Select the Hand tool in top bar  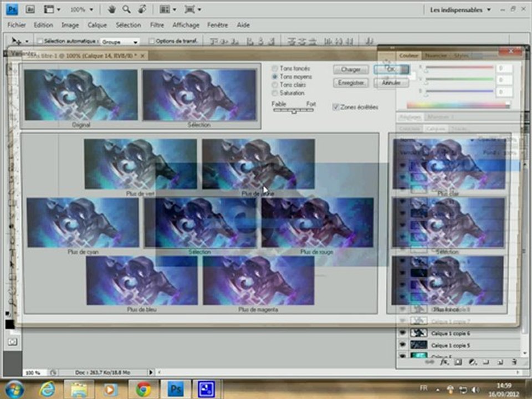[111, 9]
